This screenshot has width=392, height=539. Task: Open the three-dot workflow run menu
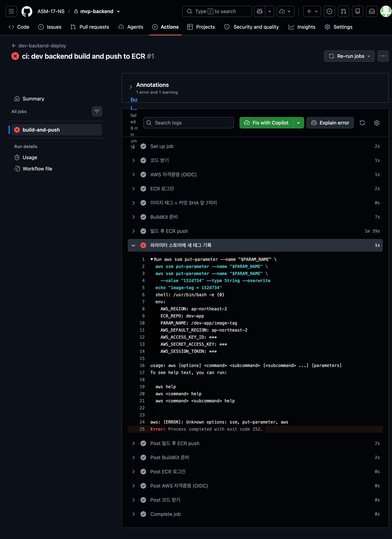[x=383, y=56]
